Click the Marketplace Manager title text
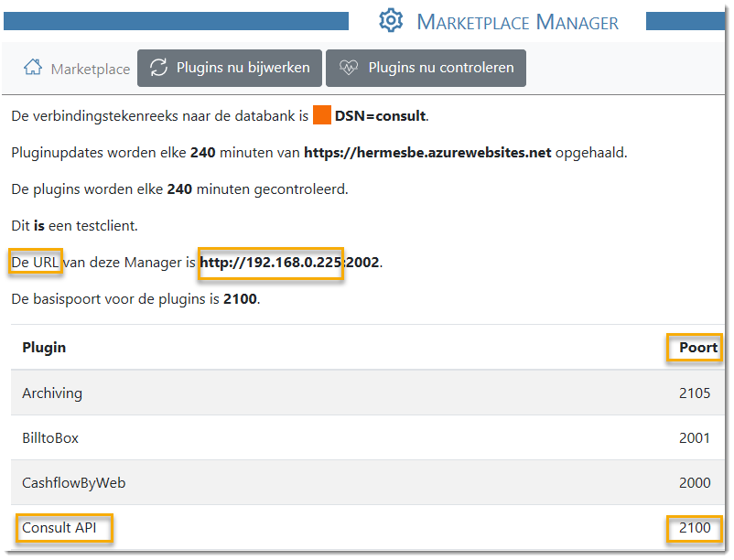This screenshot has width=734, height=560. tap(517, 22)
